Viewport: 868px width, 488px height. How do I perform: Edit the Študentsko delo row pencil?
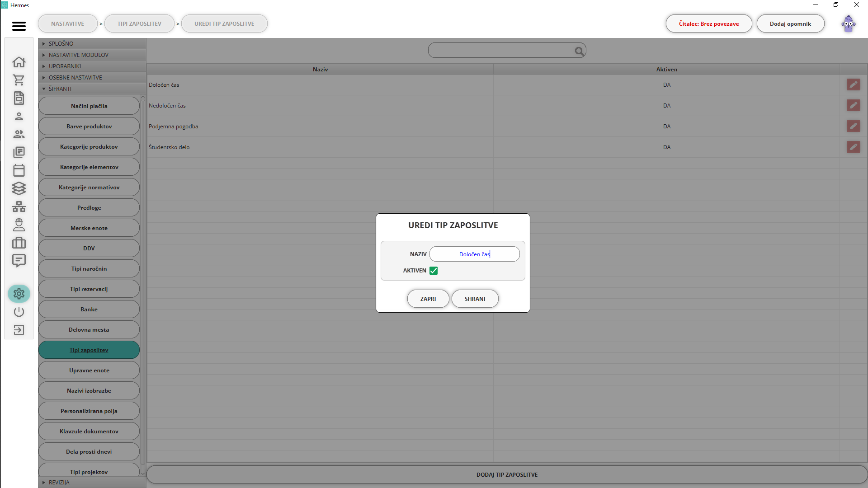pyautogui.click(x=853, y=147)
